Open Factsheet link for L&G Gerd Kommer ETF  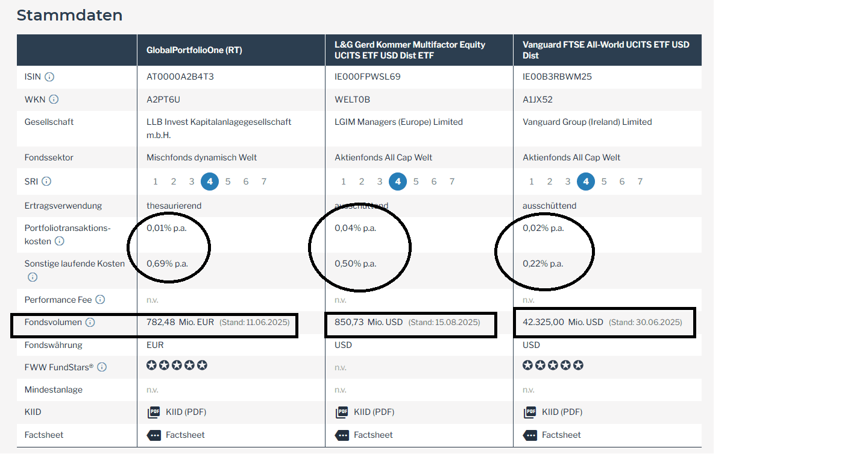click(373, 435)
